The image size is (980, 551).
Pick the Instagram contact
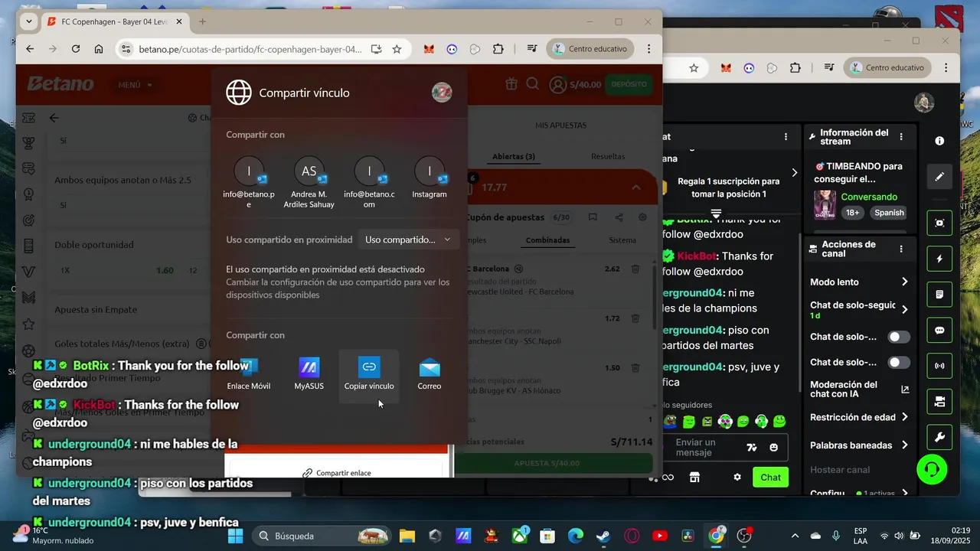tap(430, 178)
